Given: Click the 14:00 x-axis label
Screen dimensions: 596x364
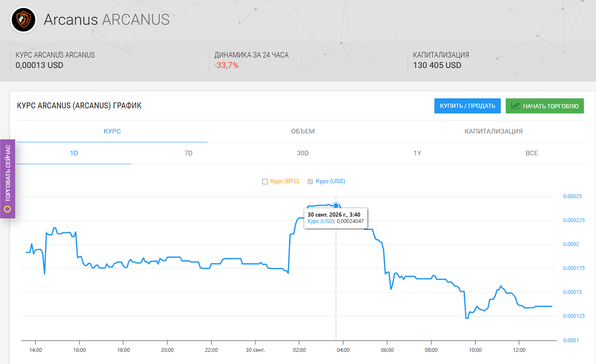Looking at the screenshot, I should (x=35, y=350).
